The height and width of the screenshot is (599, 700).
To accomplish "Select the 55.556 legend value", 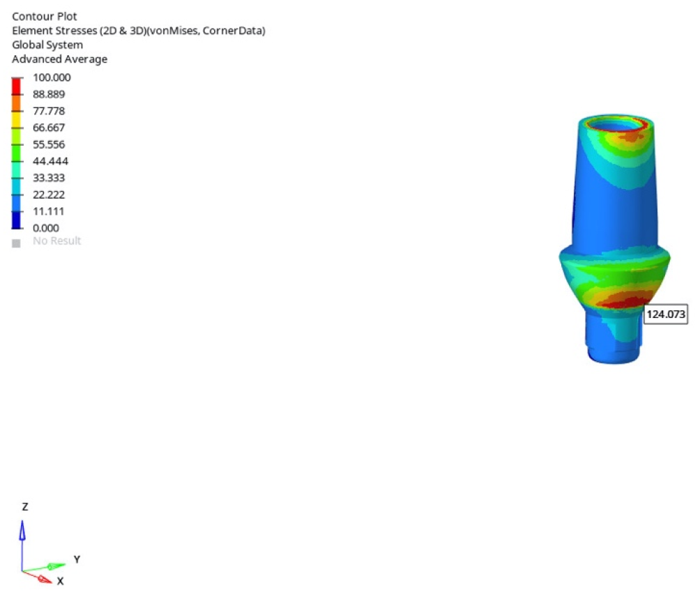I will coord(49,144).
